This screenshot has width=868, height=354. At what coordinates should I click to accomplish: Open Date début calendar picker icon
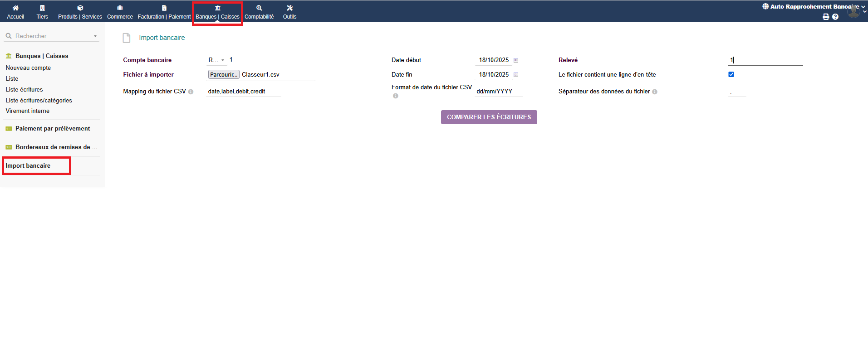pyautogui.click(x=516, y=60)
